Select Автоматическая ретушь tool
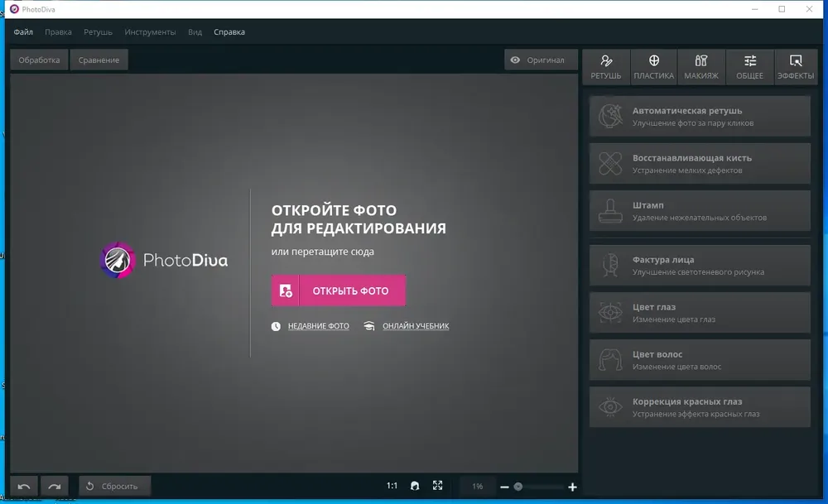Viewport: 828px width, 504px height. pyautogui.click(x=700, y=116)
